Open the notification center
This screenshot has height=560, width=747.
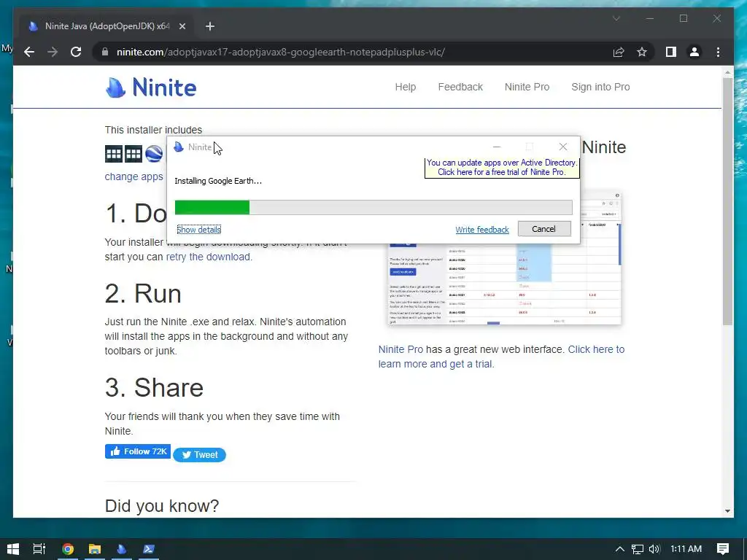[723, 549]
